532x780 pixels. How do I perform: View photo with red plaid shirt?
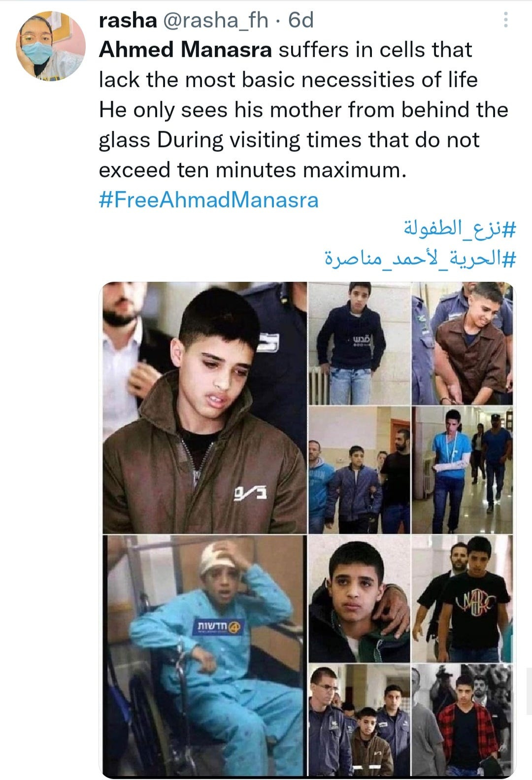pyautogui.click(x=462, y=720)
